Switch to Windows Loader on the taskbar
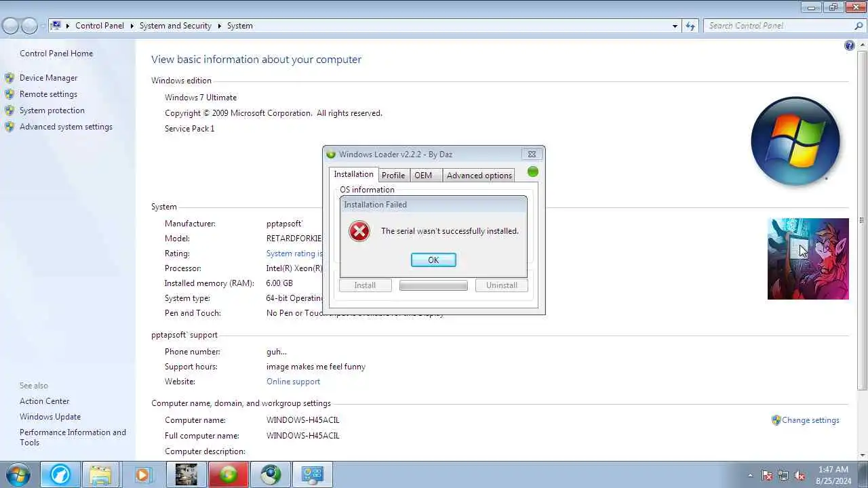Viewport: 868px width, 488px height. point(229,475)
